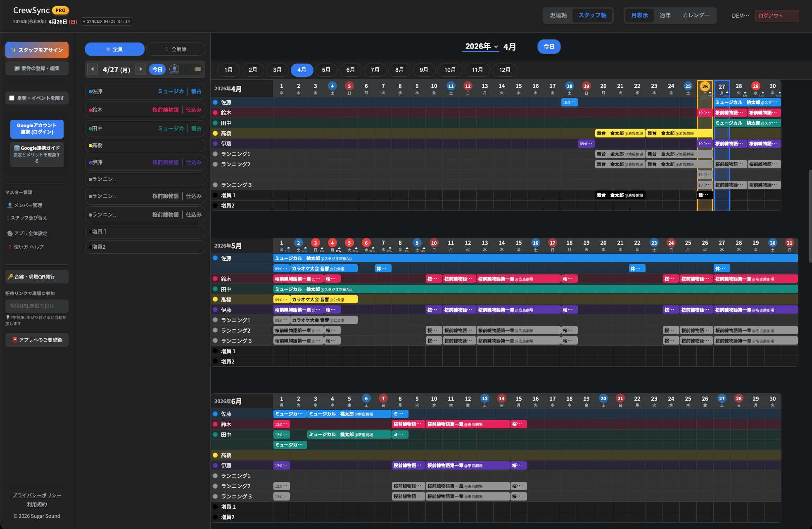Click the 今日 button beside 4月 heading
The height and width of the screenshot is (529, 812).
549,47
